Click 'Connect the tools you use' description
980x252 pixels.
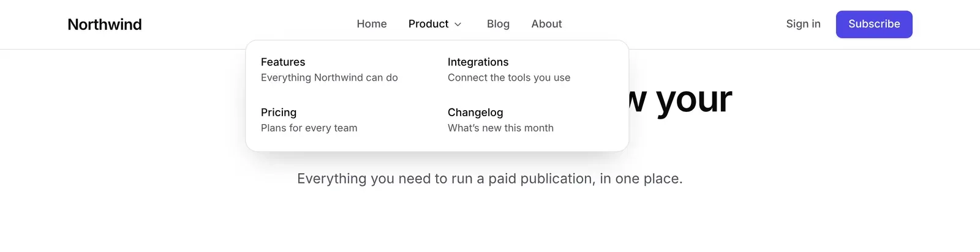coord(509,78)
